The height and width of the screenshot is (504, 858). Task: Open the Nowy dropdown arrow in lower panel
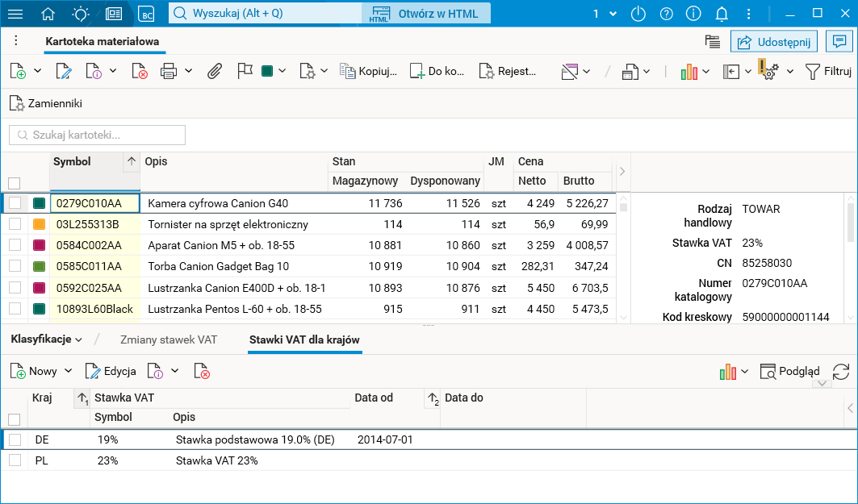pos(68,371)
